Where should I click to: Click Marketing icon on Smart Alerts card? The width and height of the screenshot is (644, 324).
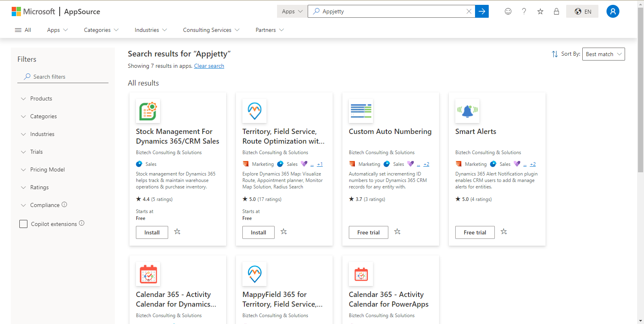459,164
